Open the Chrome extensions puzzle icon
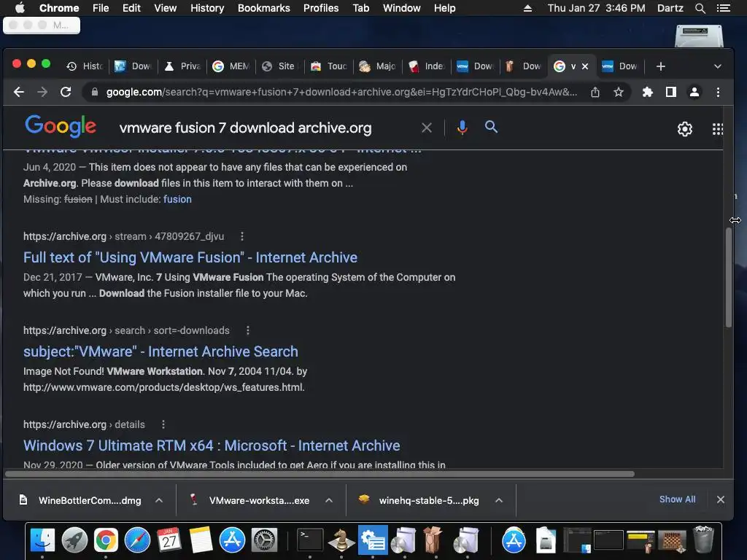Screen dimensions: 747x560 tap(648, 92)
